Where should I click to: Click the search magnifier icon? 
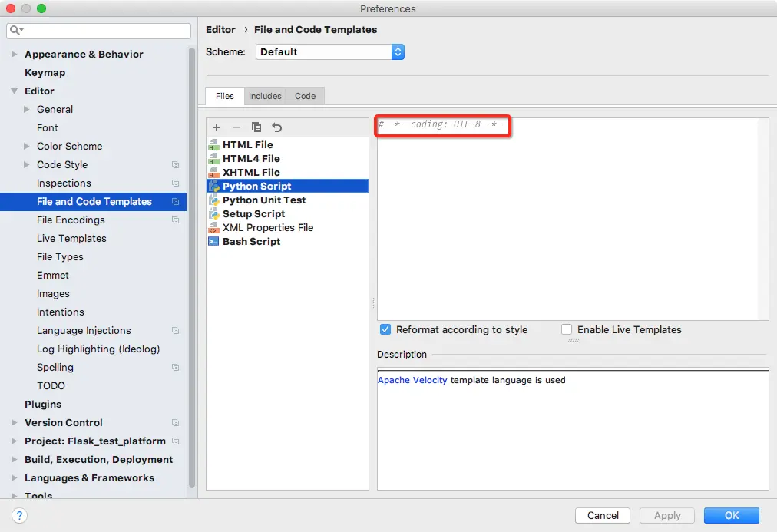tap(16, 30)
